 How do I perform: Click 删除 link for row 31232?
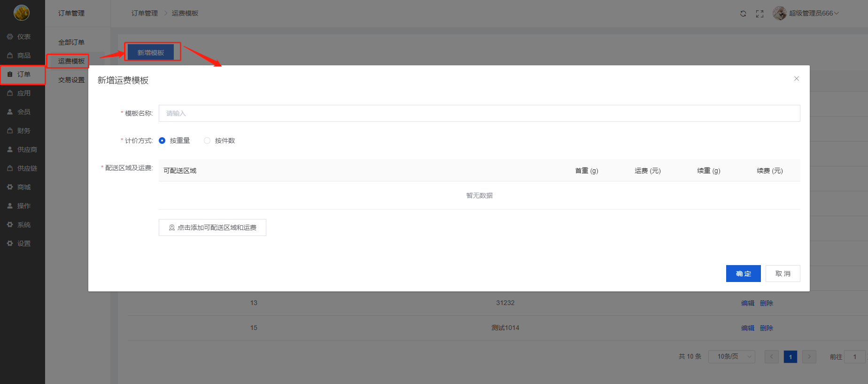click(767, 303)
